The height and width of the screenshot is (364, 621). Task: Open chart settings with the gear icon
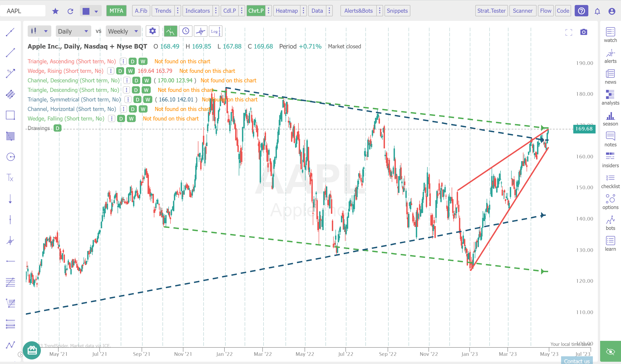[x=152, y=31]
